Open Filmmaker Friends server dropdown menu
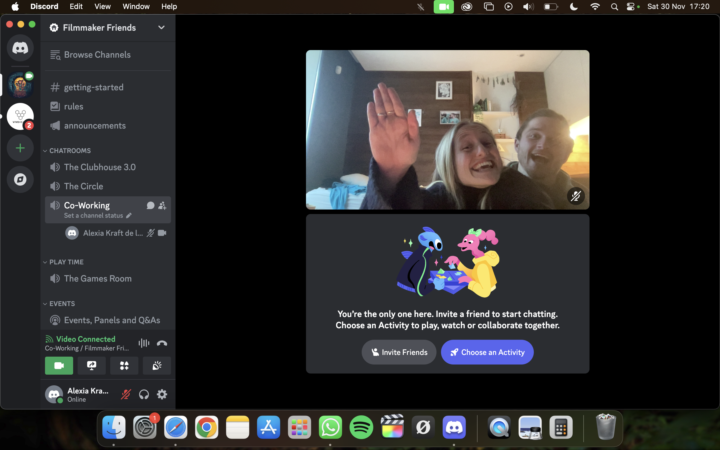Viewport: 720px width, 450px height. tap(161, 28)
